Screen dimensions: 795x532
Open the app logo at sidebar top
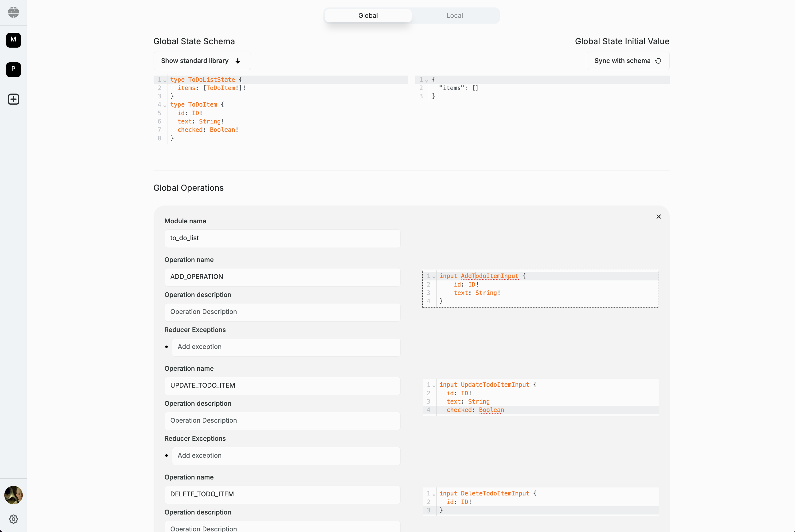tap(13, 13)
